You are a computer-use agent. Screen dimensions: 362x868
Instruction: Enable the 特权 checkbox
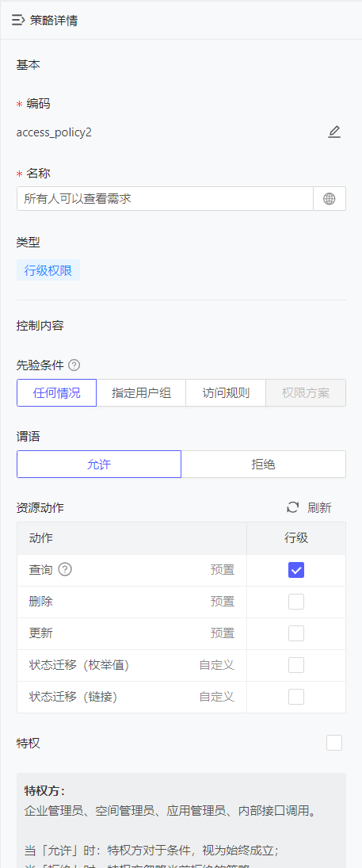click(334, 743)
